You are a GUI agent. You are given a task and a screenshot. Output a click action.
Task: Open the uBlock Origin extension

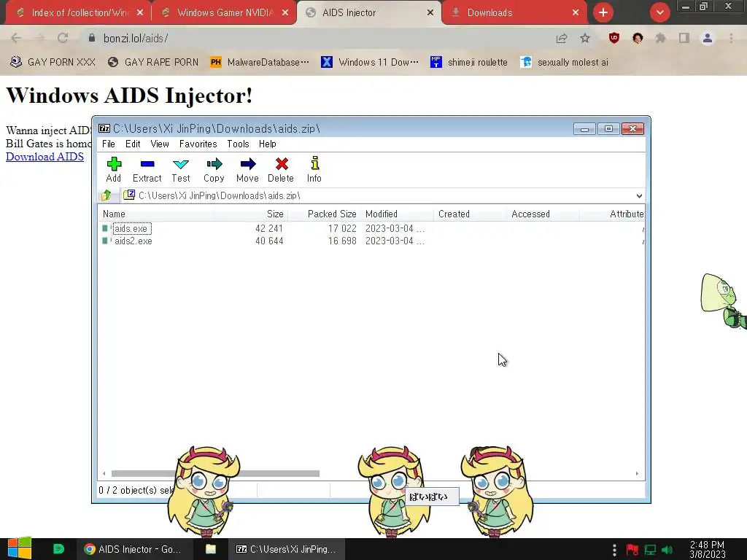(614, 38)
